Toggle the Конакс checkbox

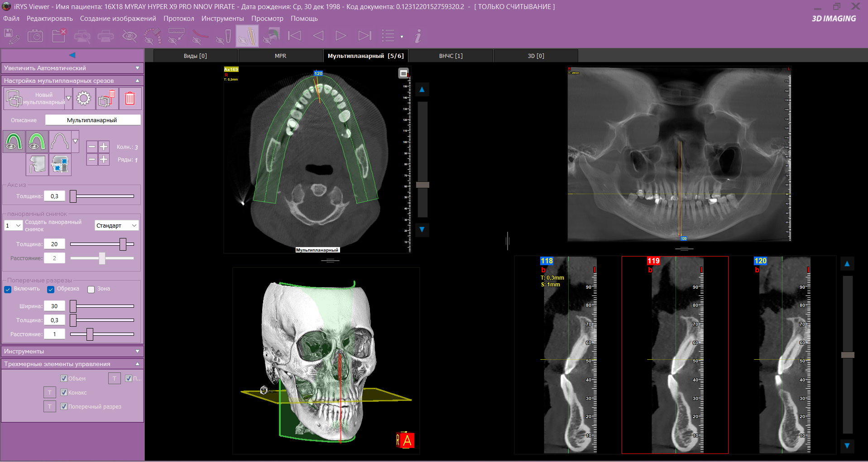[x=64, y=392]
